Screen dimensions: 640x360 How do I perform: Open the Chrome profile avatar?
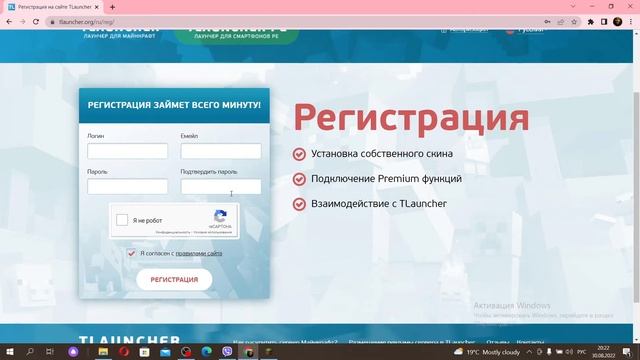618,22
